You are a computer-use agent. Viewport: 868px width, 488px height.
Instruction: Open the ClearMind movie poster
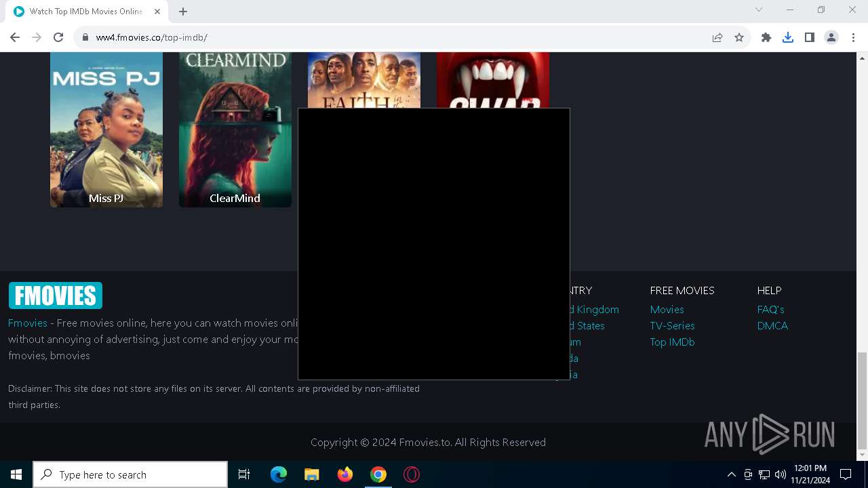tap(235, 129)
